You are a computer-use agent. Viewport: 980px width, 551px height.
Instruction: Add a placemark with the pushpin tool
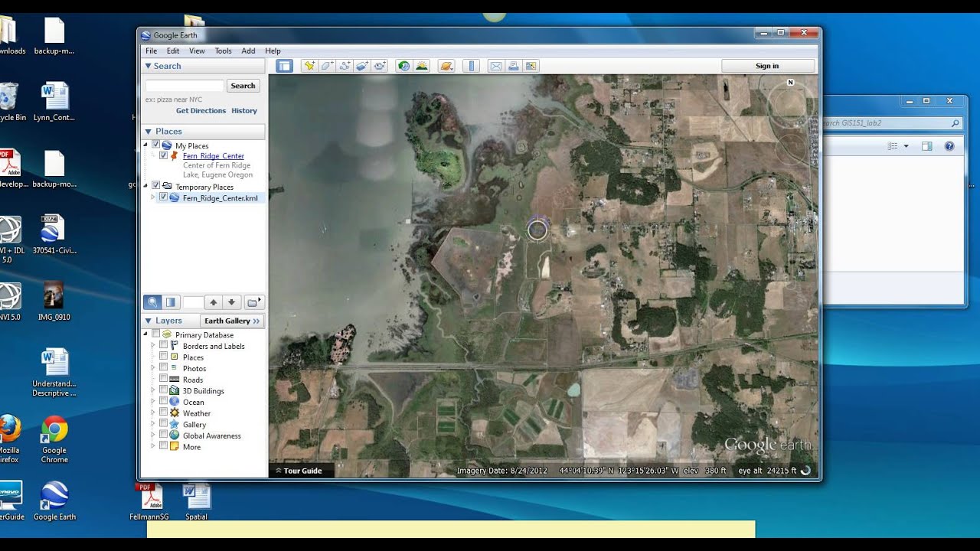tap(309, 66)
